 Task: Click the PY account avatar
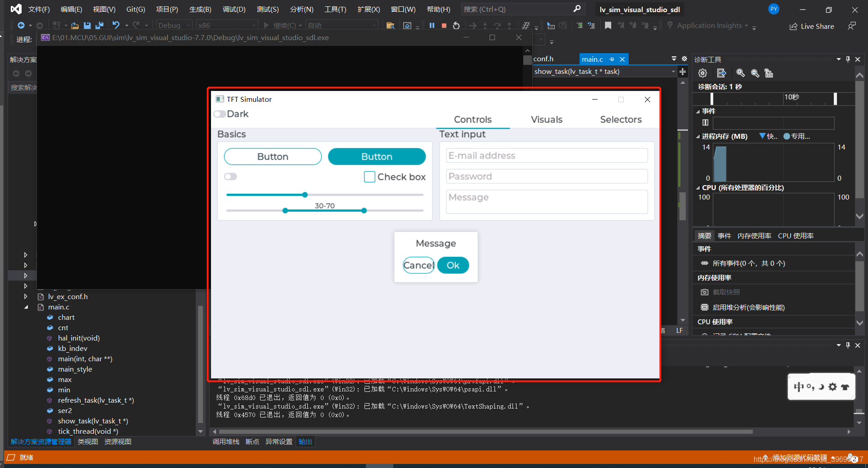tap(774, 9)
